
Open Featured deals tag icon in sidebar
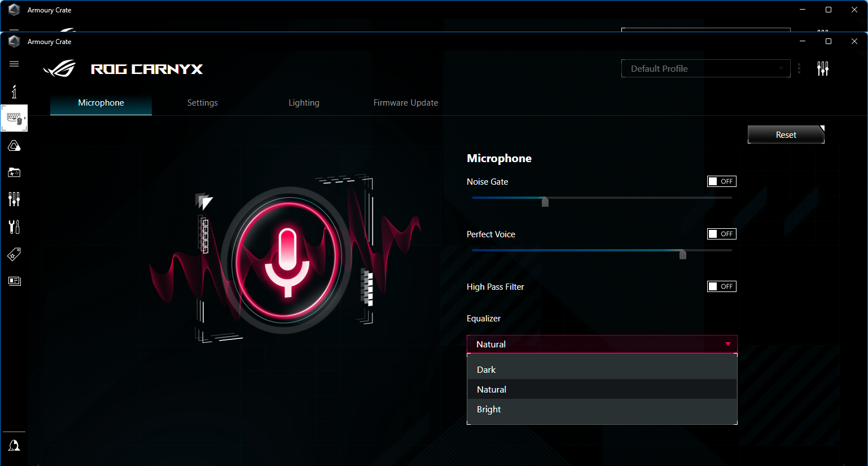[14, 254]
